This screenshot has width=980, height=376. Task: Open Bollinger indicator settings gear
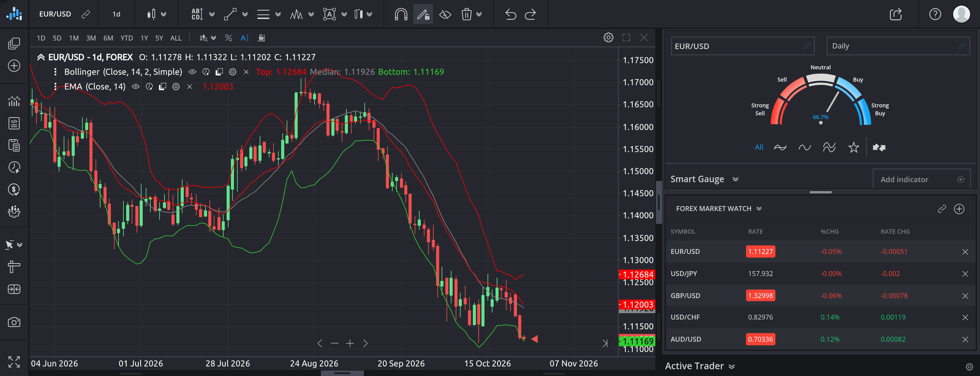tap(233, 72)
